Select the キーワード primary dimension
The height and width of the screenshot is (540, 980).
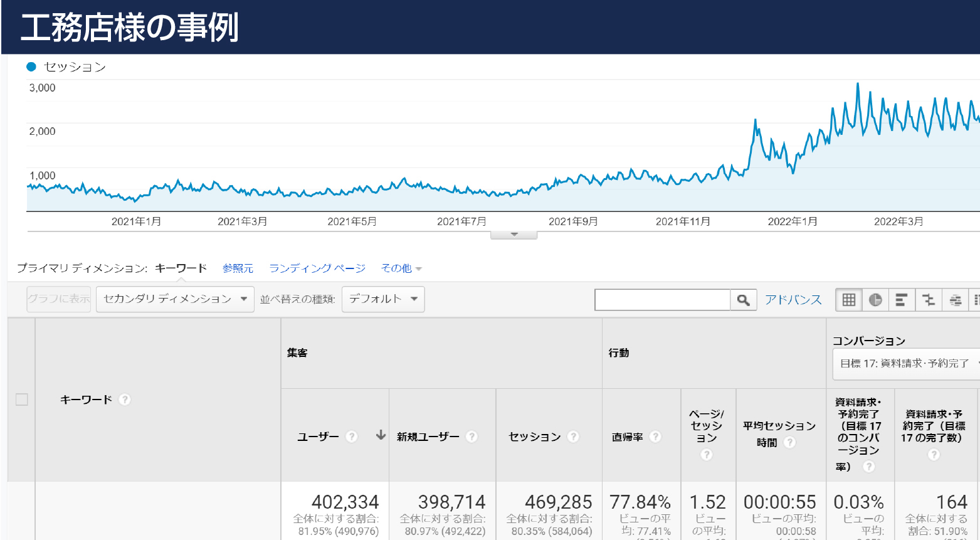click(181, 268)
